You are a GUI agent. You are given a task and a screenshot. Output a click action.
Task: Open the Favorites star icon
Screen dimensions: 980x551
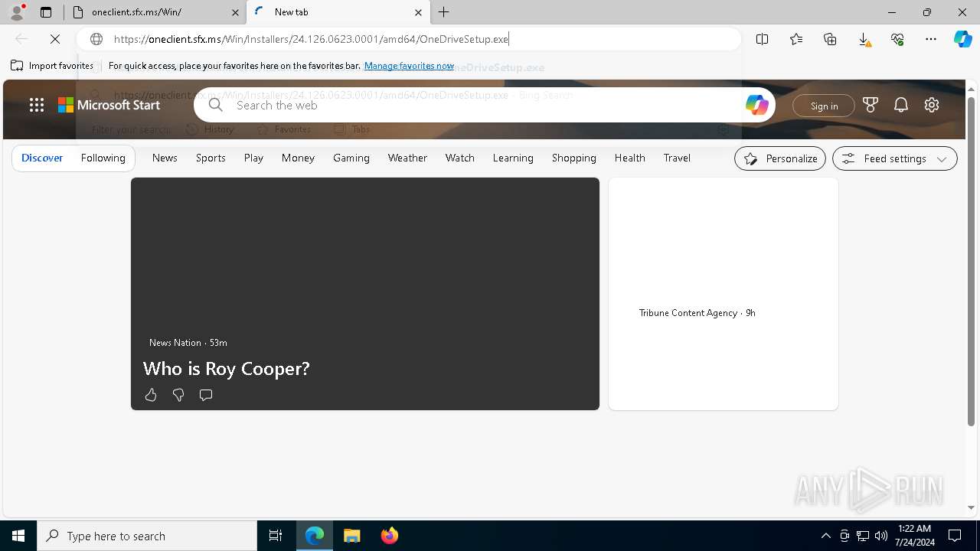click(796, 39)
